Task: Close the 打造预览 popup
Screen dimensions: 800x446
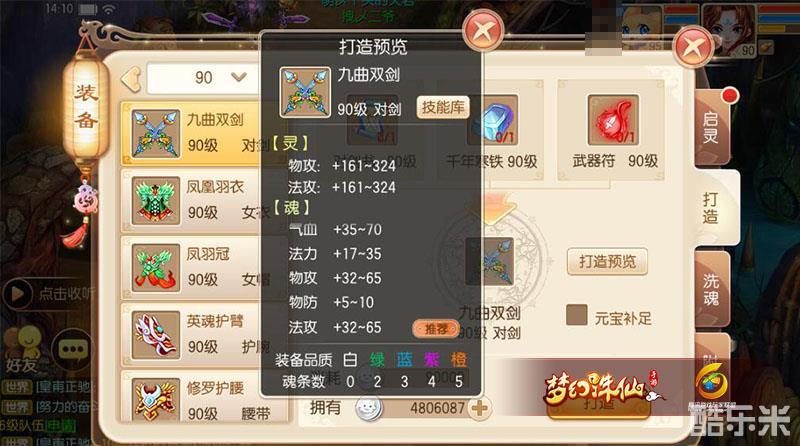Action: pyautogui.click(x=483, y=30)
